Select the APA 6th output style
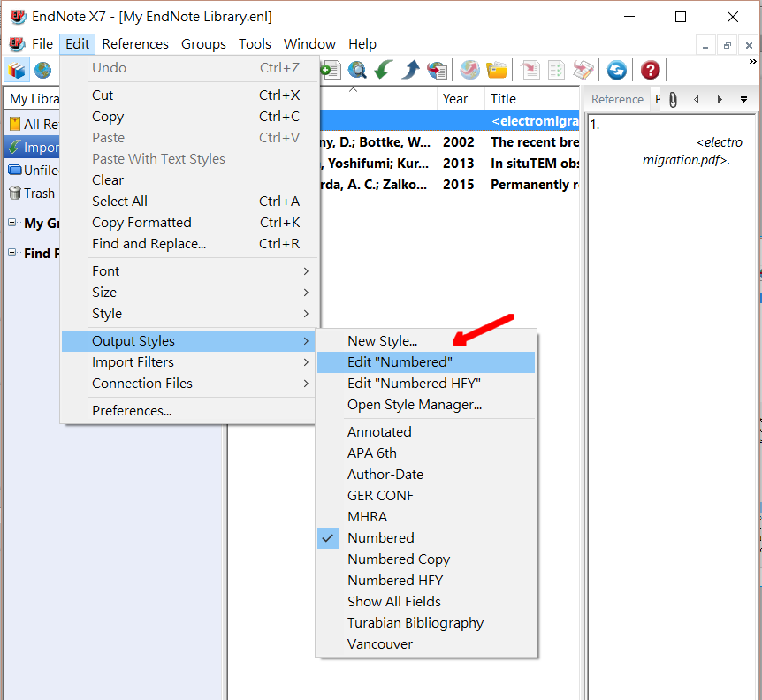 click(x=426, y=453)
